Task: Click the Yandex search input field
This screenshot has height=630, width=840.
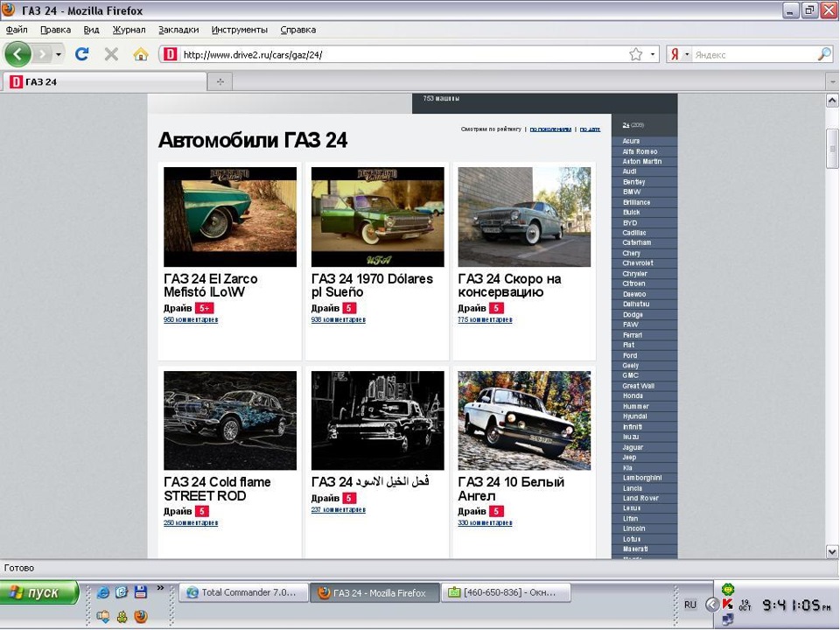Action: [x=754, y=54]
